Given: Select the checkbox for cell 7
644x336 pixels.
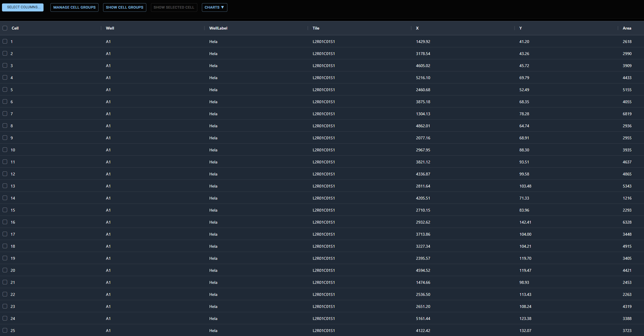Looking at the screenshot, I should 5,114.
